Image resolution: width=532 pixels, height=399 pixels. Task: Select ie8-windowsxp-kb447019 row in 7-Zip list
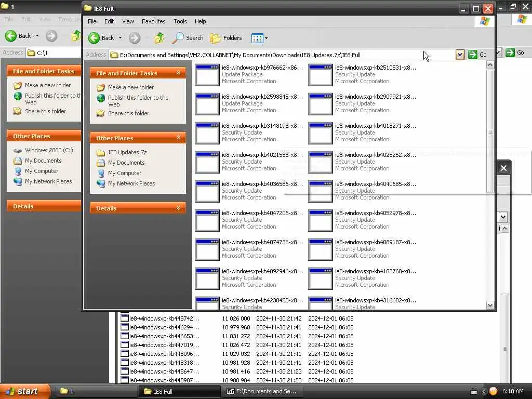point(237,345)
